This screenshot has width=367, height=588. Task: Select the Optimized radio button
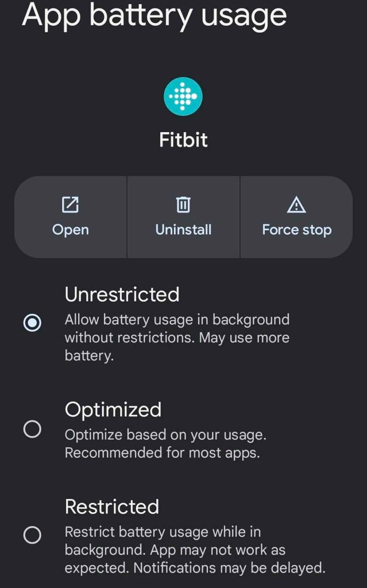coord(32,429)
